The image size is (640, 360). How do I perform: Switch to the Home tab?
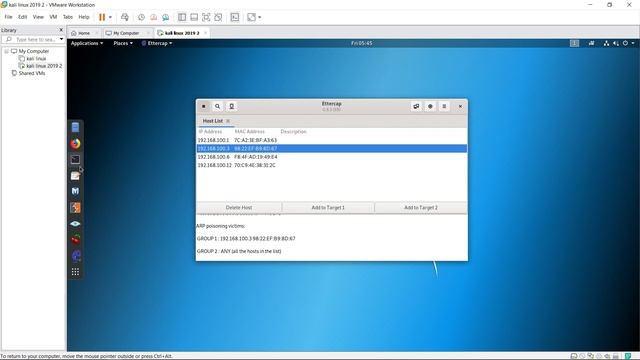pyautogui.click(x=84, y=33)
